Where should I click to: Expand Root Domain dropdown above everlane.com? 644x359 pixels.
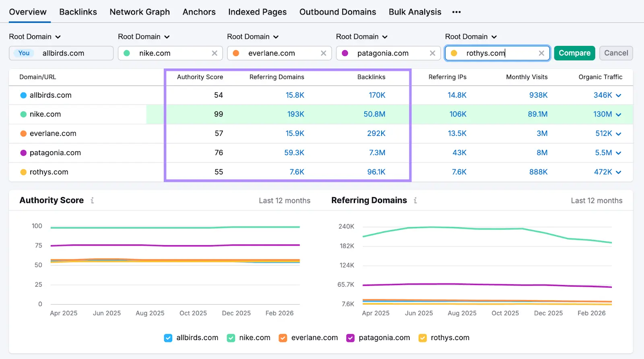coord(253,37)
